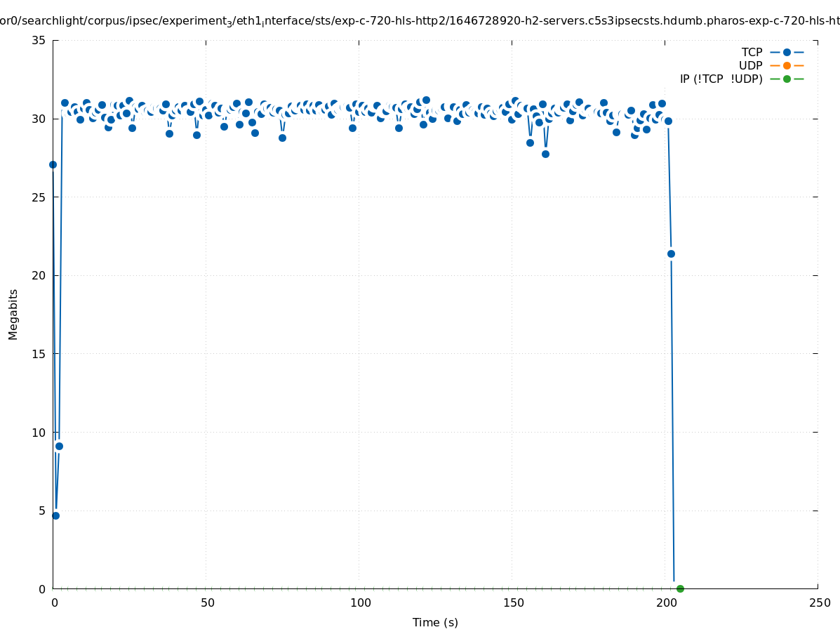Click the blue TCP legend marker
Viewport: 840px width, 632px height.
pos(787,52)
